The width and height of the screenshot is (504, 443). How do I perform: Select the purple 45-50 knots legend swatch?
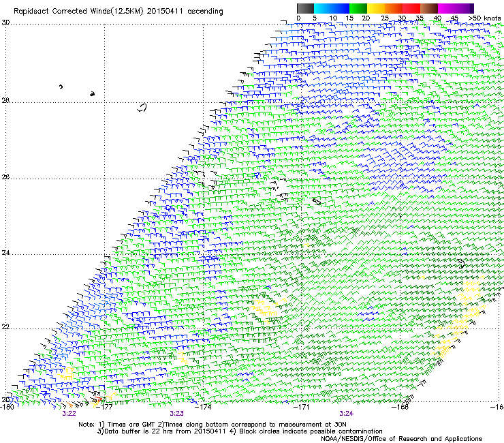click(464, 8)
